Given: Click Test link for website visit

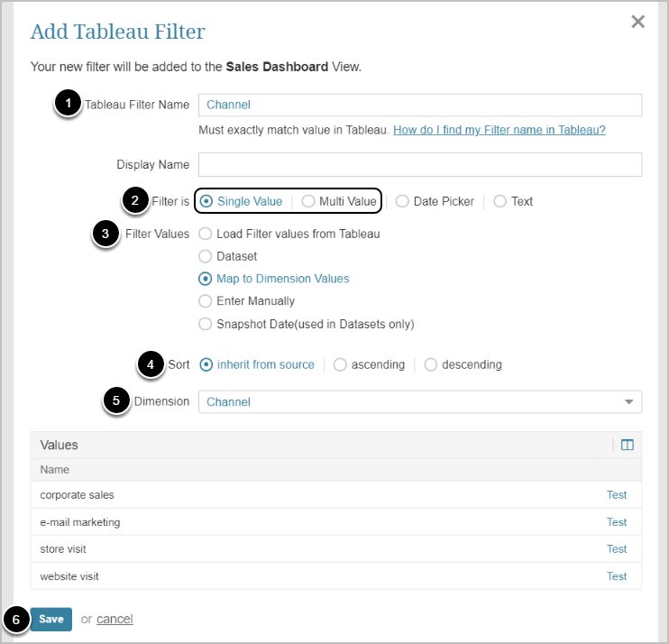Looking at the screenshot, I should click(x=617, y=576).
